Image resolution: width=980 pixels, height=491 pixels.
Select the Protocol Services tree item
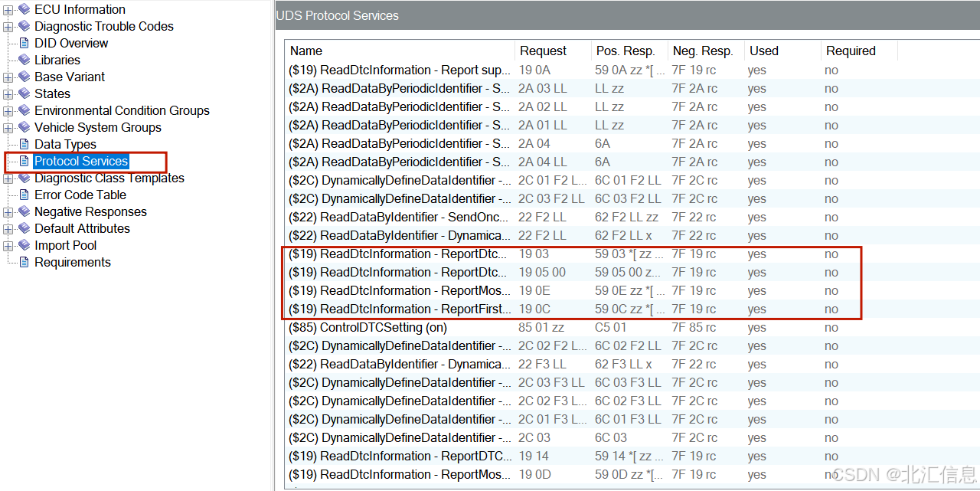[x=81, y=161]
